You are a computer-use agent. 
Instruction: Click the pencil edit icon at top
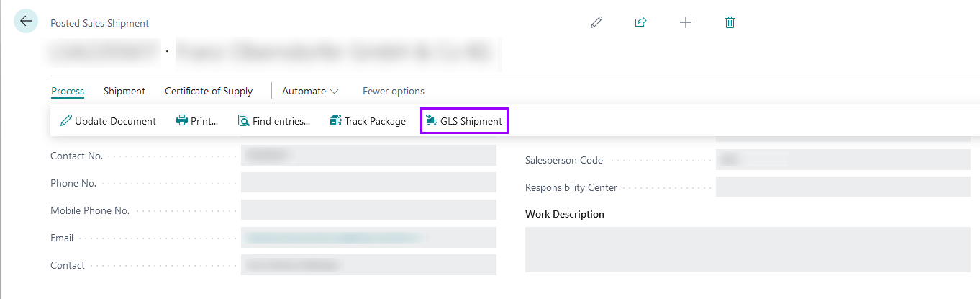596,22
